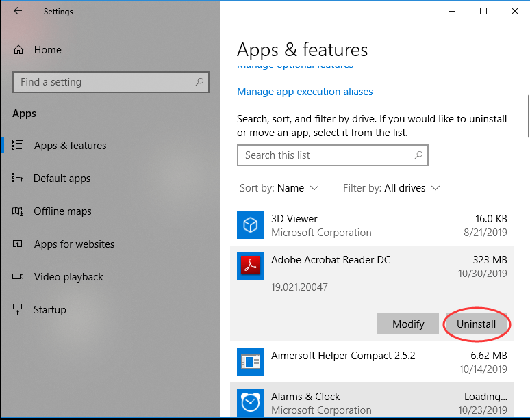Click the Alarms & Clock app icon
This screenshot has width=530, height=420.
click(251, 402)
